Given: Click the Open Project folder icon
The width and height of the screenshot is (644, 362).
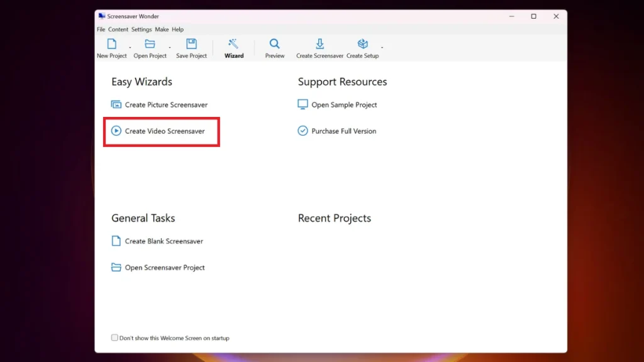Looking at the screenshot, I should (x=150, y=44).
